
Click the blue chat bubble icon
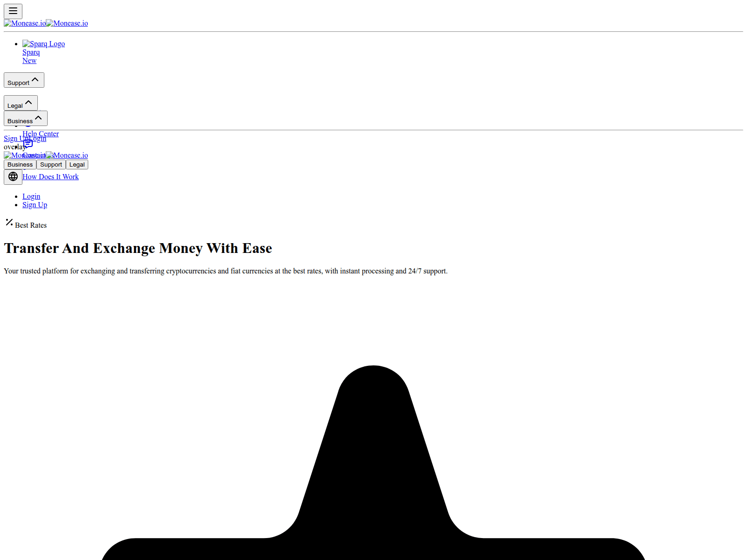(28, 144)
